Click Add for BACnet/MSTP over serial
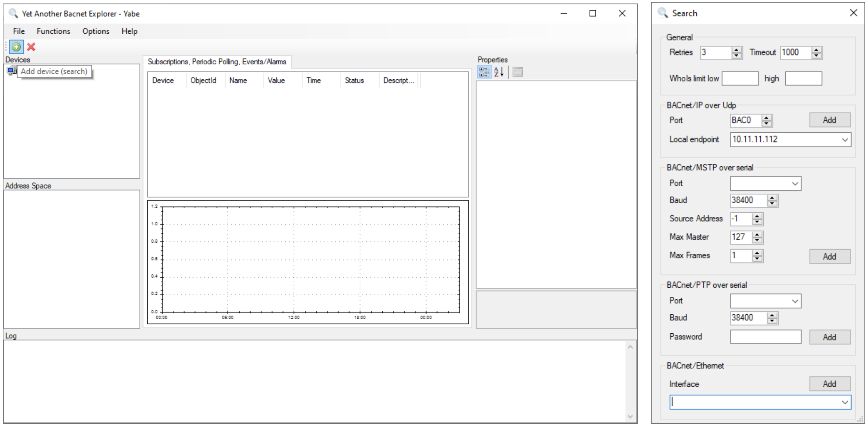Screen dimensions: 868x428 pyautogui.click(x=830, y=256)
